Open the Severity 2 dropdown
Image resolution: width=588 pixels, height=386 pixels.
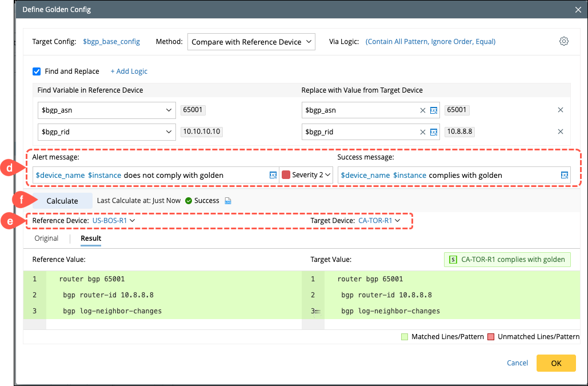(x=307, y=175)
